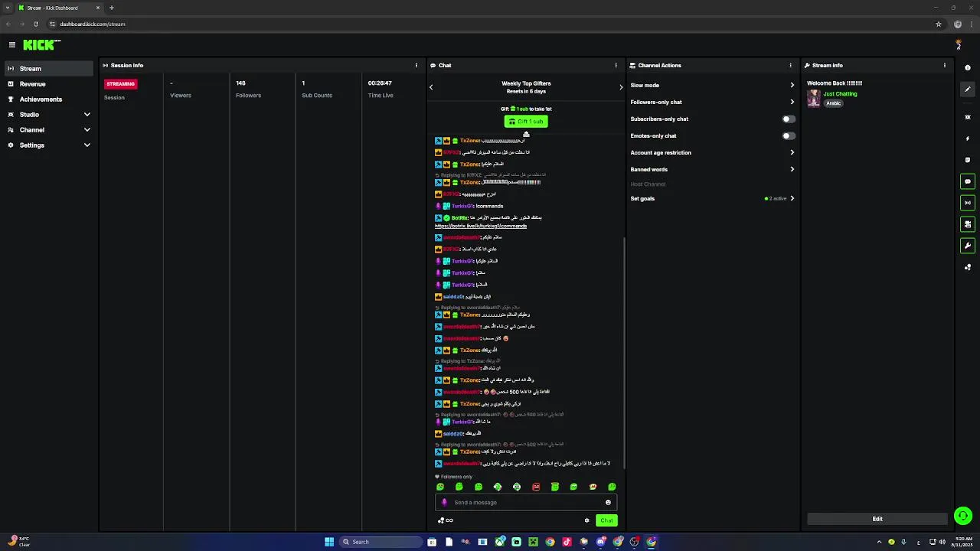Open Chat panel three-dot menu
This screenshot has height=551, width=980.
pyautogui.click(x=616, y=65)
